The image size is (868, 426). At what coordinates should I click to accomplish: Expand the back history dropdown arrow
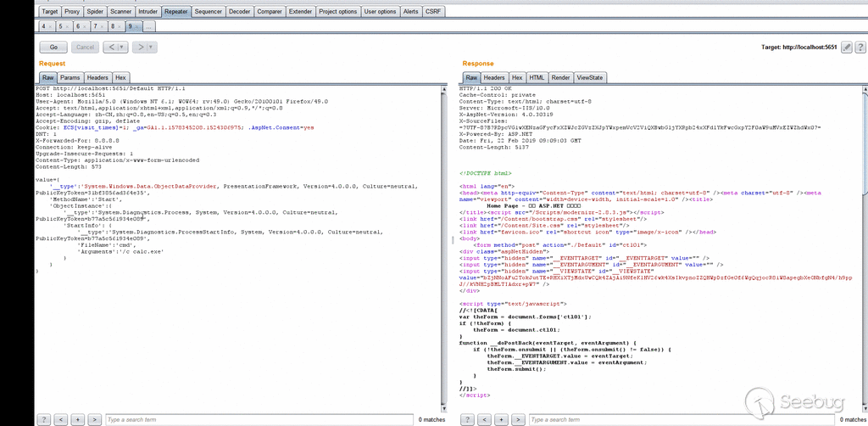123,48
